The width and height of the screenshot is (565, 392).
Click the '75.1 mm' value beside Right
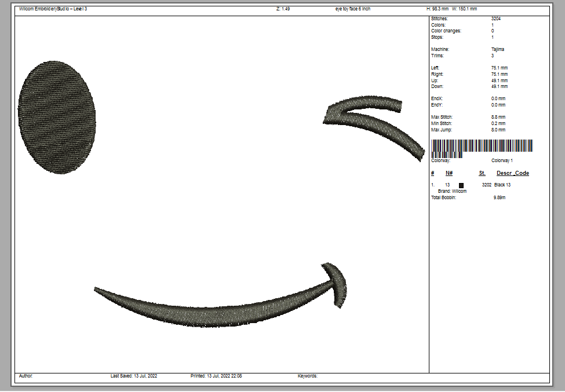pos(500,75)
